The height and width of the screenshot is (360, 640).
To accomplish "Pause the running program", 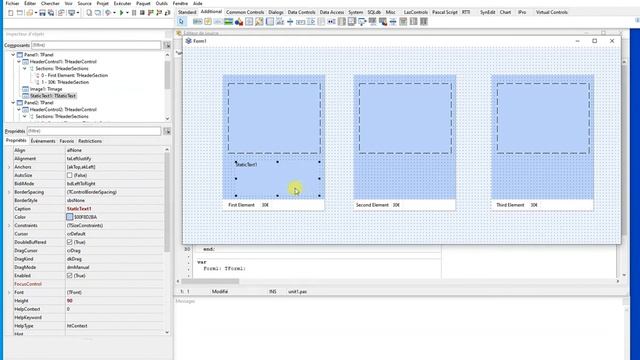I will pyautogui.click(x=134, y=13).
